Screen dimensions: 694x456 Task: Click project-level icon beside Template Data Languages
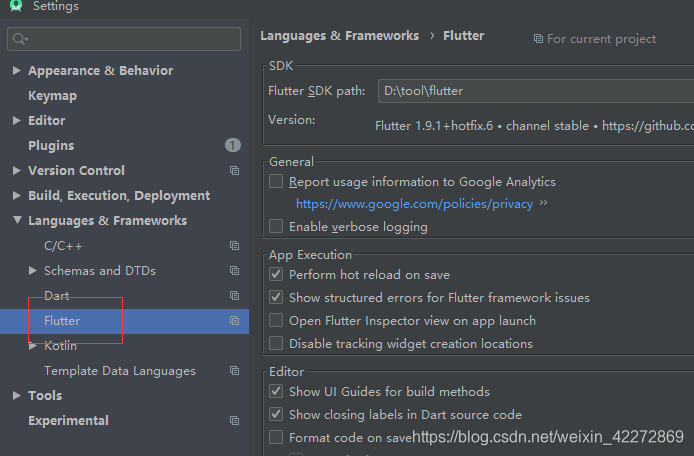click(x=235, y=371)
